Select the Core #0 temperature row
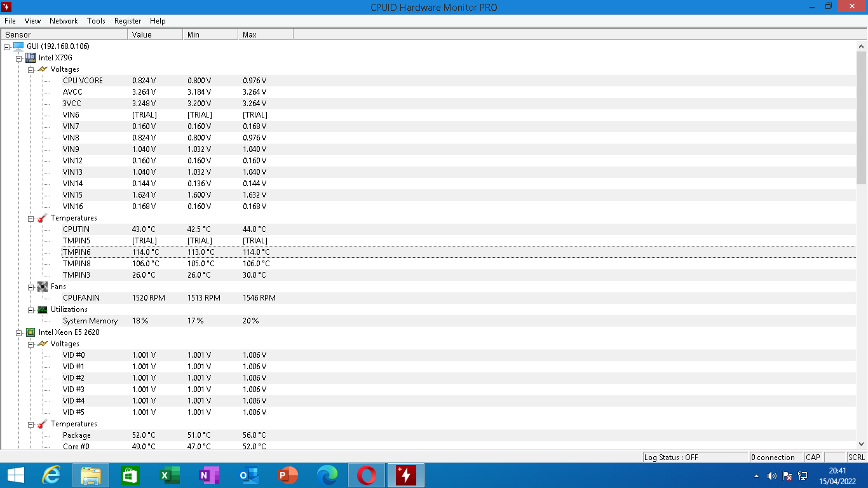 pos(459,446)
